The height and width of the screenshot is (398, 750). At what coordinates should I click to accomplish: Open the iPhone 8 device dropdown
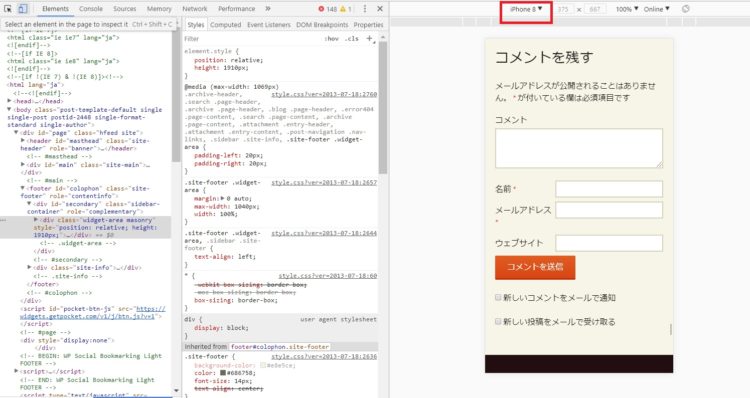(x=526, y=9)
